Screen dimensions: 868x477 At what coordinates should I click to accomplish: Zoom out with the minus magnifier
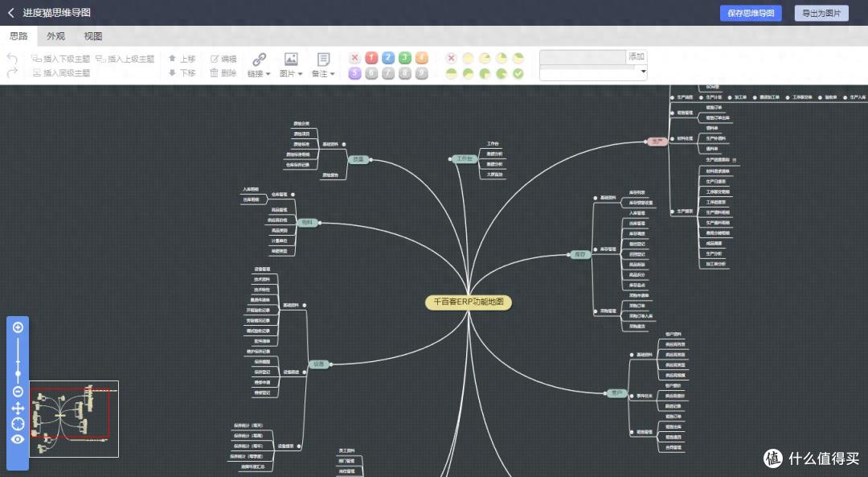(x=18, y=392)
